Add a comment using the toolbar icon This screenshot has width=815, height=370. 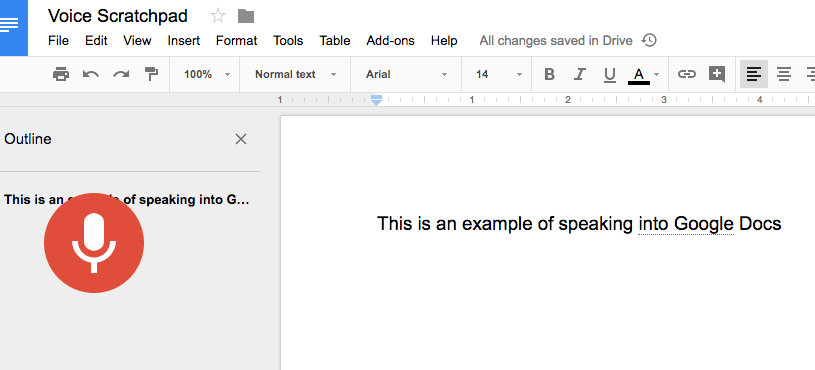point(717,74)
